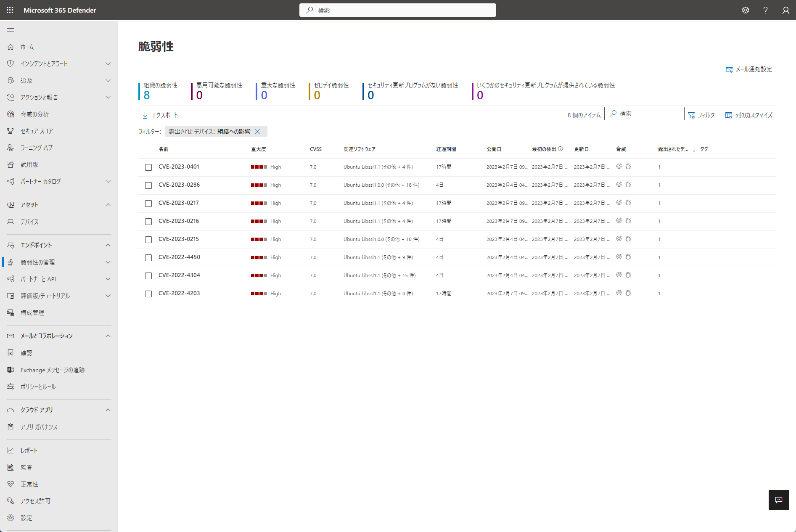Open the app launcher waffle icon
Screen dimensions: 796x532
pos(10,10)
